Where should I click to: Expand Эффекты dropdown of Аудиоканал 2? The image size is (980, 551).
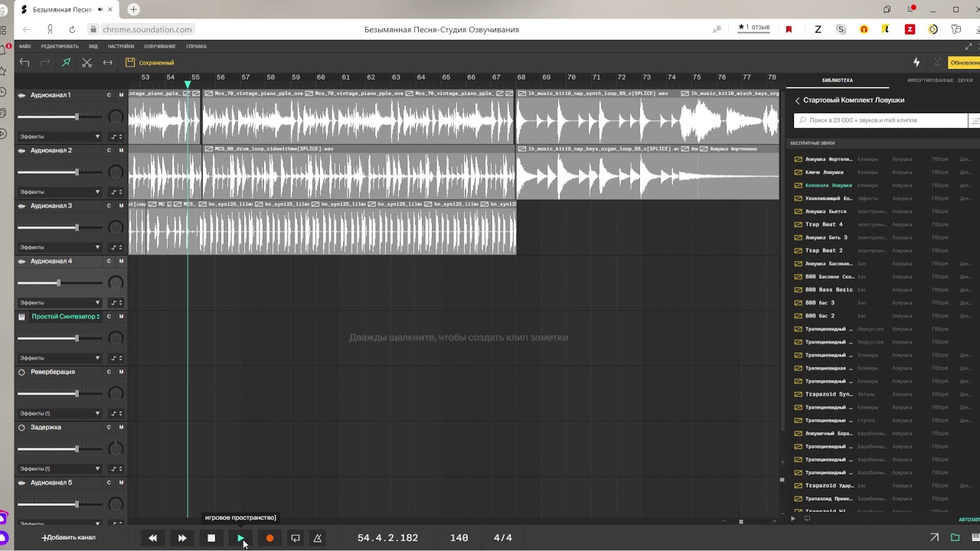pos(60,192)
